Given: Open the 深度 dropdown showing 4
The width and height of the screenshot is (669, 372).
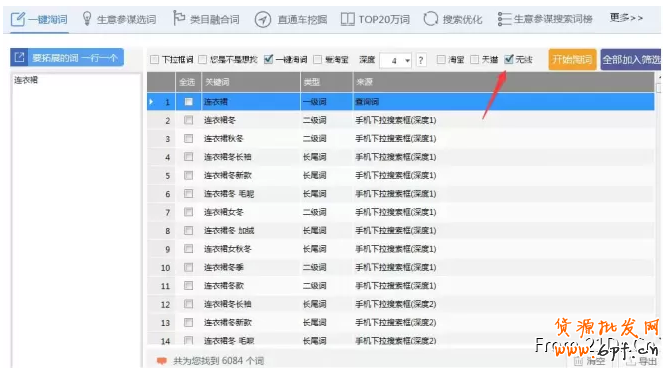Looking at the screenshot, I should click(x=396, y=61).
